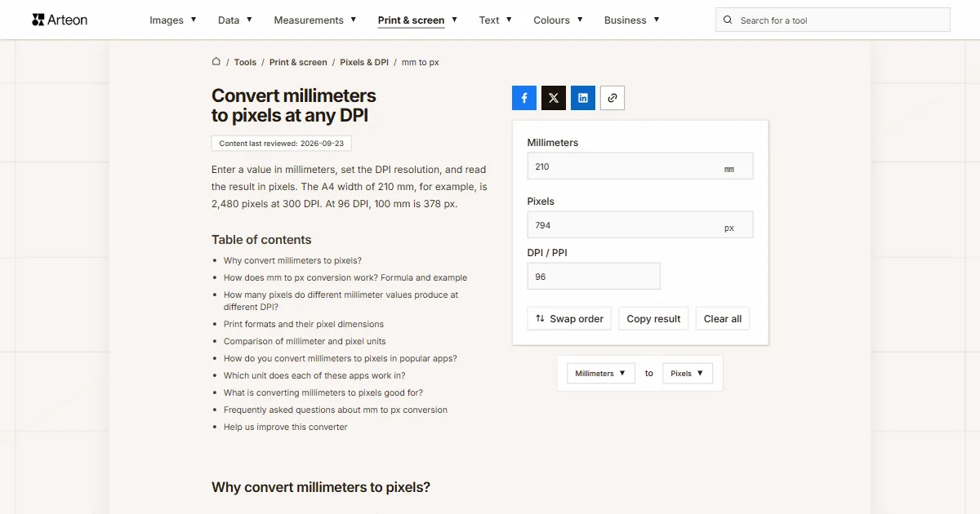The width and height of the screenshot is (980, 514).
Task: Click the Search for a tool box
Action: [833, 20]
